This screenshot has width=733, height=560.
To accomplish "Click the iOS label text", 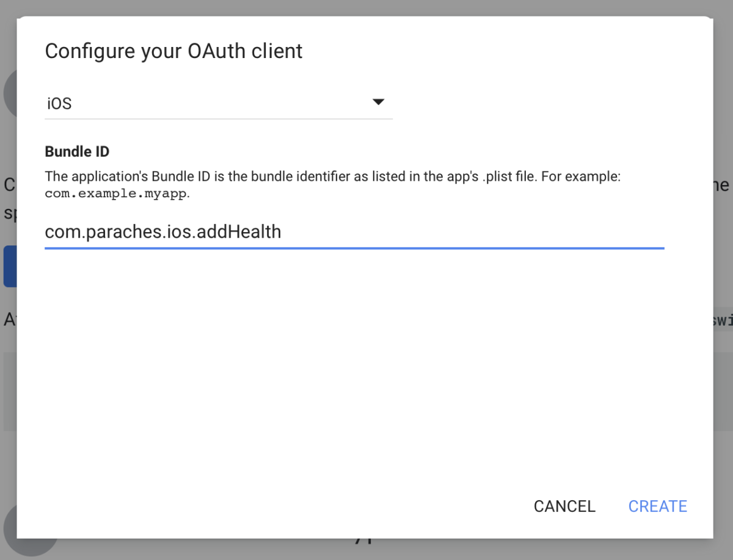I will click(59, 103).
